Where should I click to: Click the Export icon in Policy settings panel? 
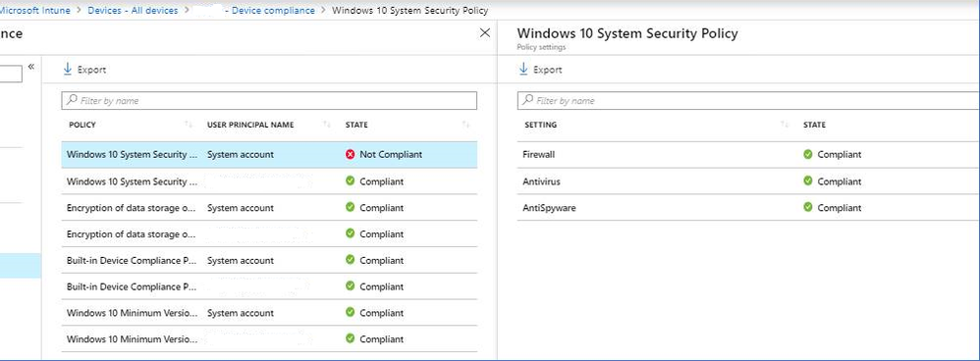point(523,70)
